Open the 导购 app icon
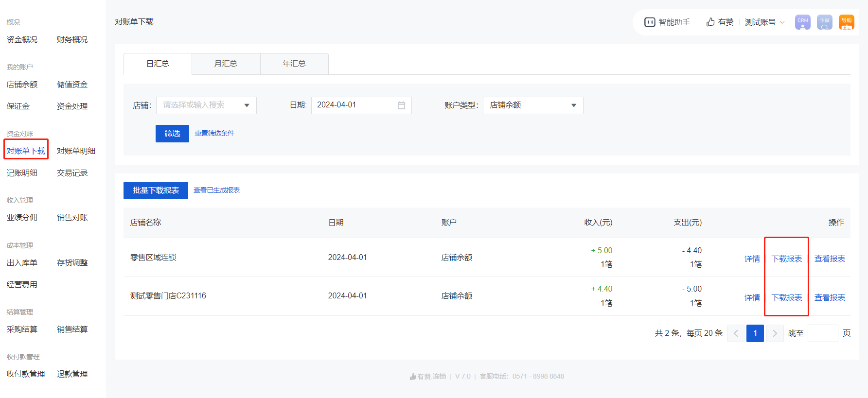 [x=847, y=22]
